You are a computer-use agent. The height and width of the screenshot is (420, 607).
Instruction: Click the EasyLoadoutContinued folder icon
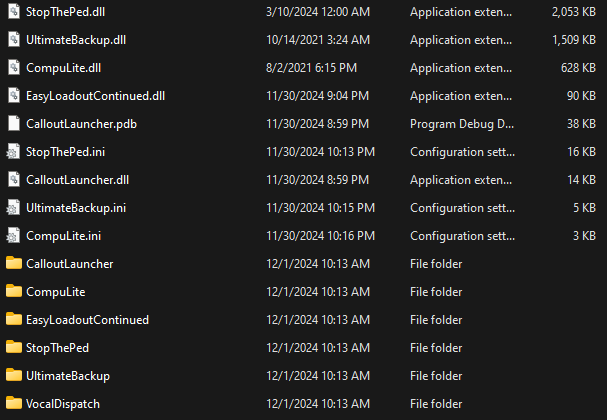pyautogui.click(x=13, y=319)
